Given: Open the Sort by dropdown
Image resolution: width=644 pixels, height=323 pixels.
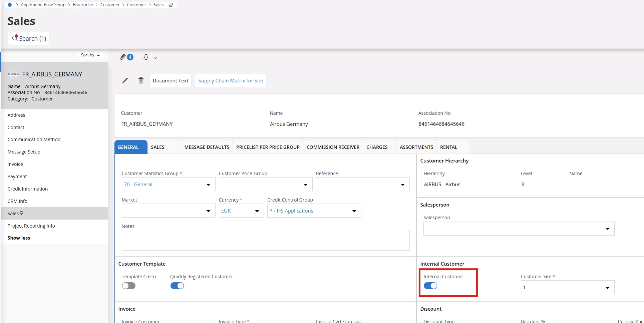Looking at the screenshot, I should point(90,55).
